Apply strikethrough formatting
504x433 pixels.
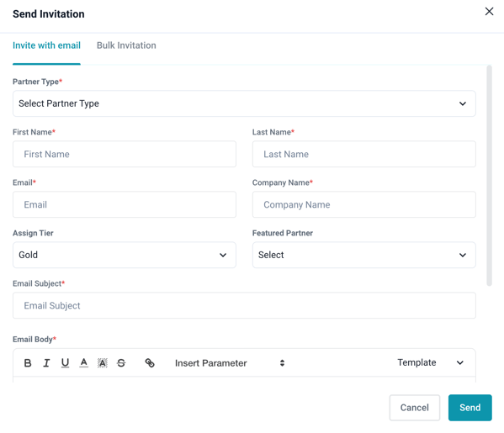(121, 363)
